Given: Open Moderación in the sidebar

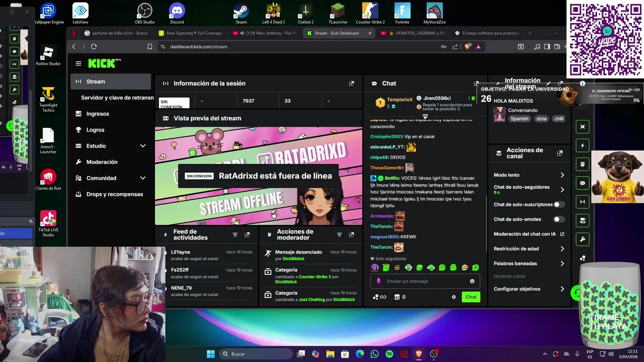Looking at the screenshot, I should click(110, 162).
